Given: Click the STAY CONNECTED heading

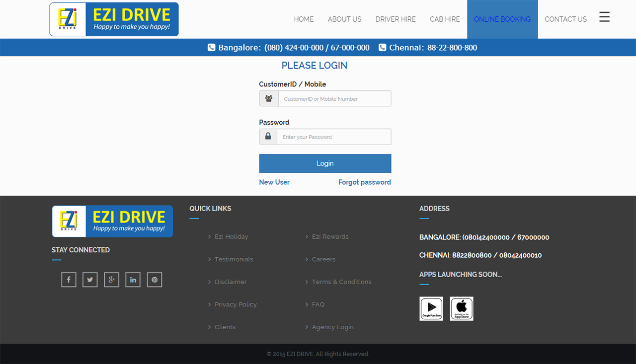Looking at the screenshot, I should click(80, 250).
